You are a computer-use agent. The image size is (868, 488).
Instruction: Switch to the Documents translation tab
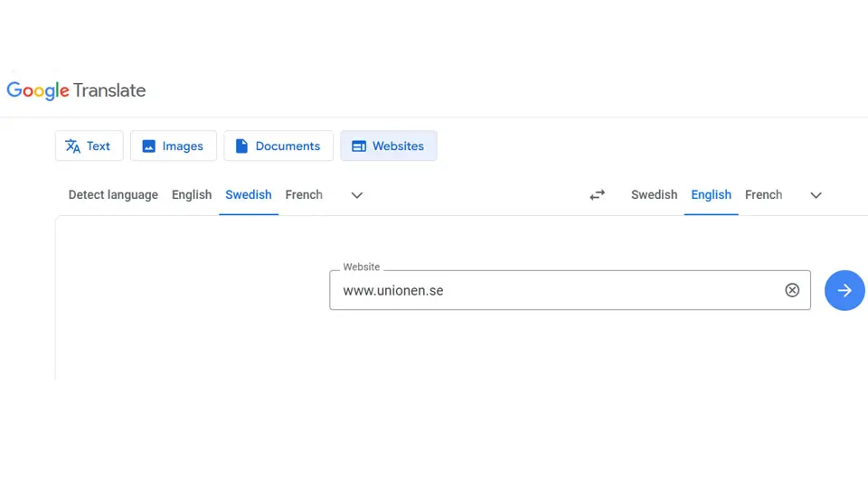coord(278,146)
